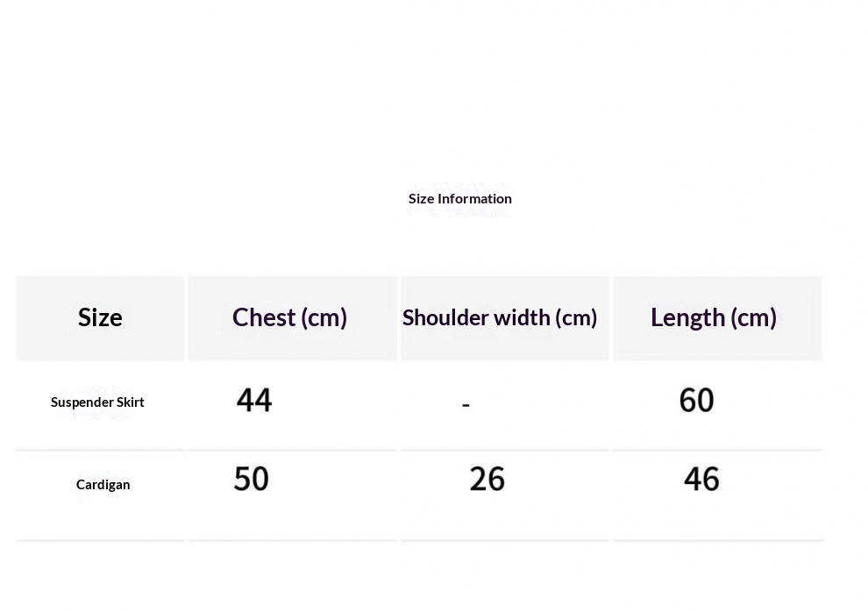Image resolution: width=868 pixels, height=612 pixels.
Task: Click the dash in the Suspender Skirt row
Action: 466,405
